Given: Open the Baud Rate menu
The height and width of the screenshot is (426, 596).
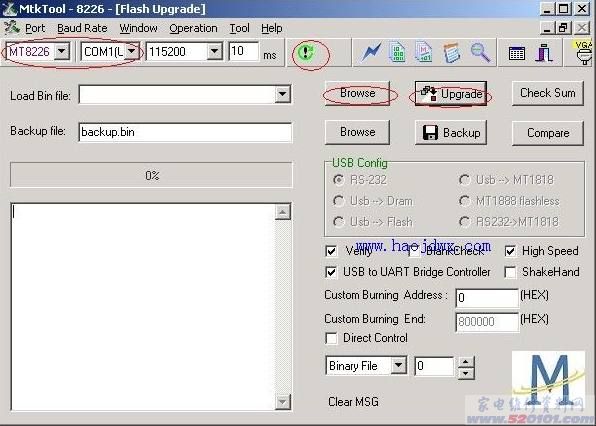Looking at the screenshot, I should click(82, 28).
